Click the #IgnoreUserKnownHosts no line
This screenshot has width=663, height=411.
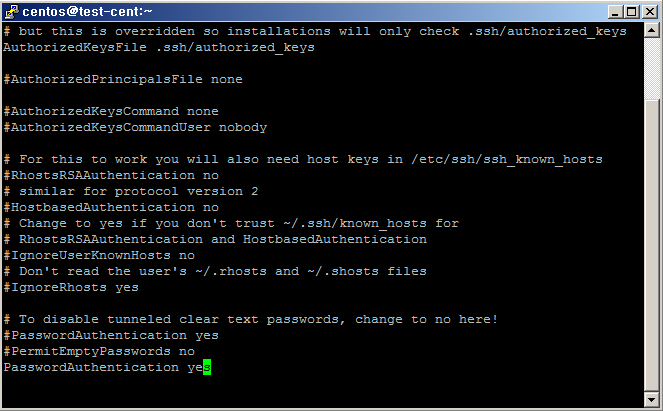click(99, 255)
